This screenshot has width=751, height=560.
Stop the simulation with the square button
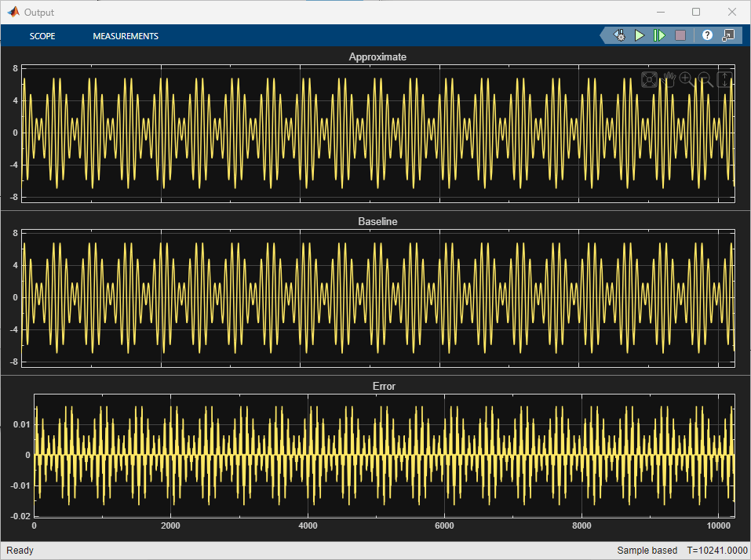click(x=680, y=35)
